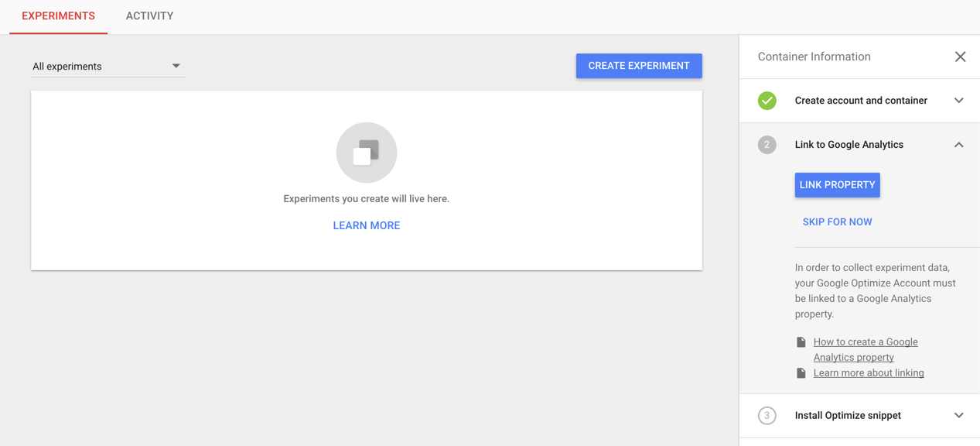Screen dimensions: 980x446
Task: Click the green checkmark completed step icon
Action: (767, 101)
